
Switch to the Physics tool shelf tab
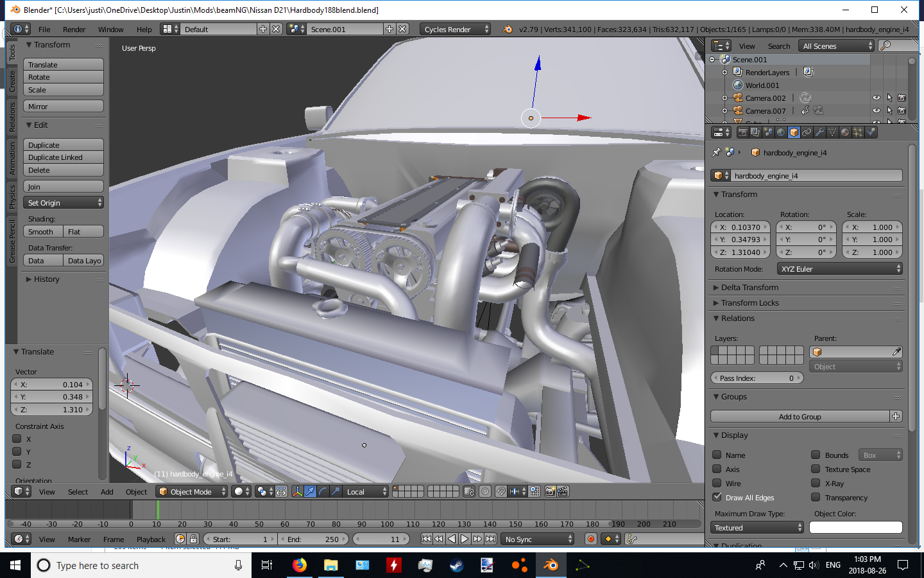tap(12, 197)
